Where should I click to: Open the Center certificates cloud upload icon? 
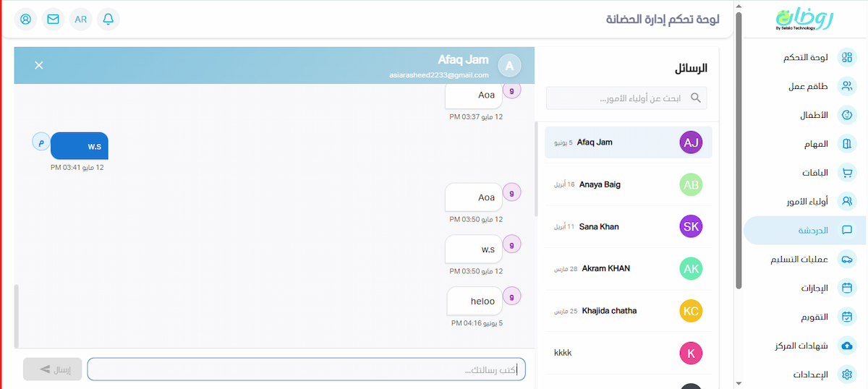[x=846, y=346]
